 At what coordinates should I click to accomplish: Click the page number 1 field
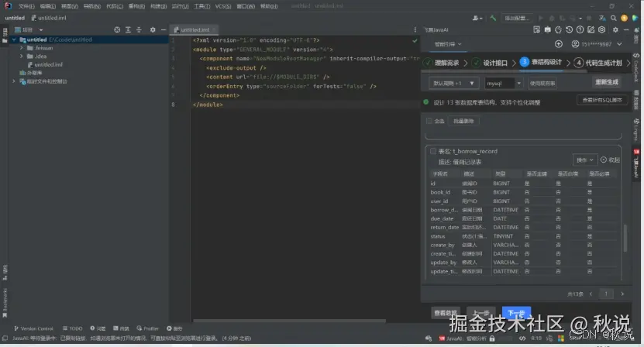click(x=606, y=294)
